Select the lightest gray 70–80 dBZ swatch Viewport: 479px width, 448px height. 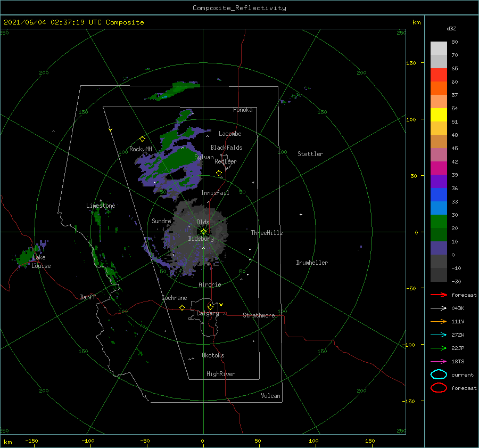click(x=439, y=48)
